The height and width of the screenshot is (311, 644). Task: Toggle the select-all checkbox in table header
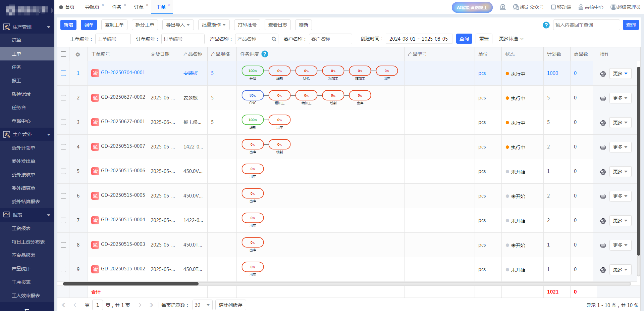coord(63,54)
